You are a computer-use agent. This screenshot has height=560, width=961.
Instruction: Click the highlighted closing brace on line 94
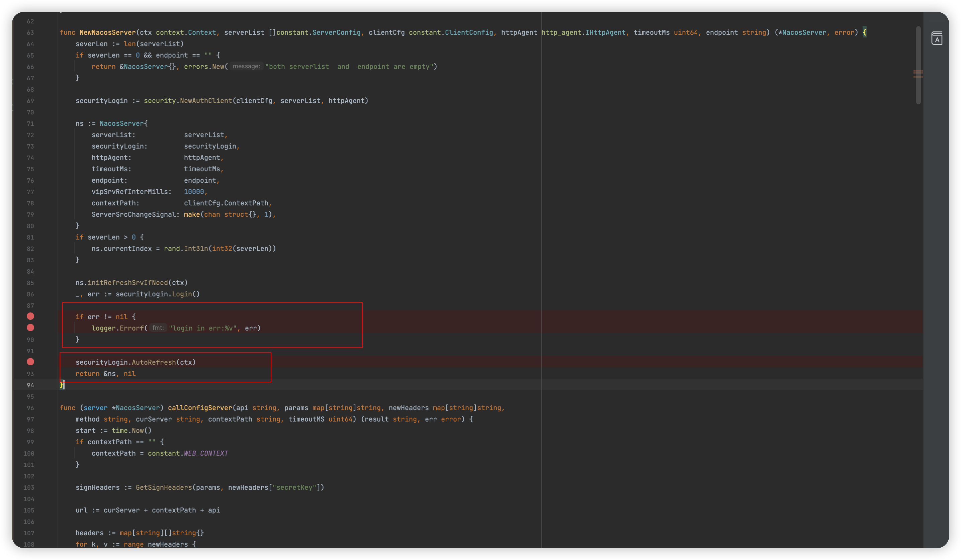(x=62, y=385)
